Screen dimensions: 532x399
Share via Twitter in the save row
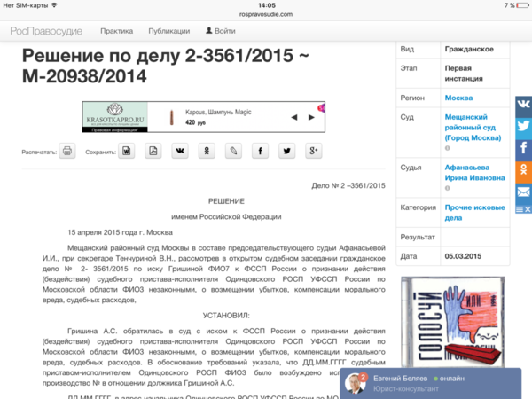(286, 152)
